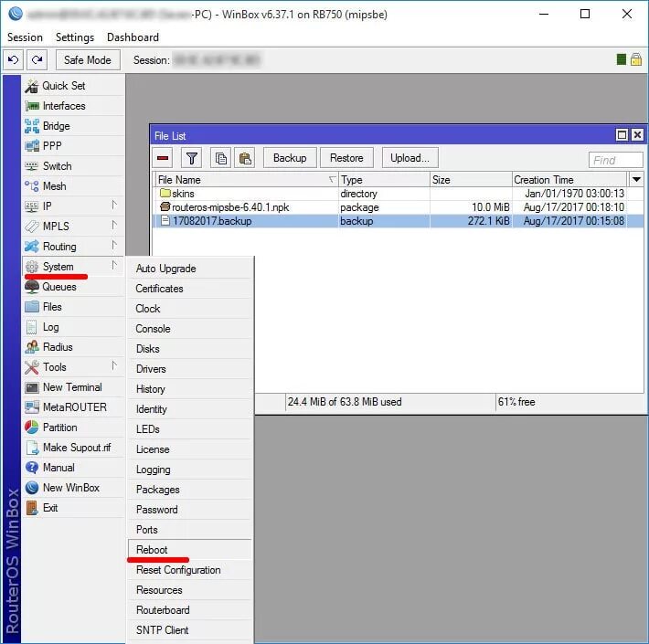Click the funnel filter icon
Viewport: 649px width, 644px height.
click(x=192, y=158)
